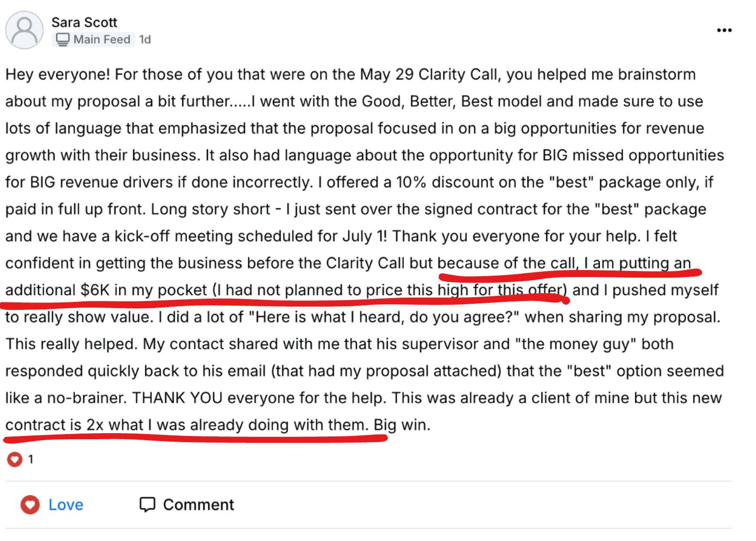This screenshot has width=756, height=541.
Task: Toggle the Love reaction text
Action: [66, 504]
